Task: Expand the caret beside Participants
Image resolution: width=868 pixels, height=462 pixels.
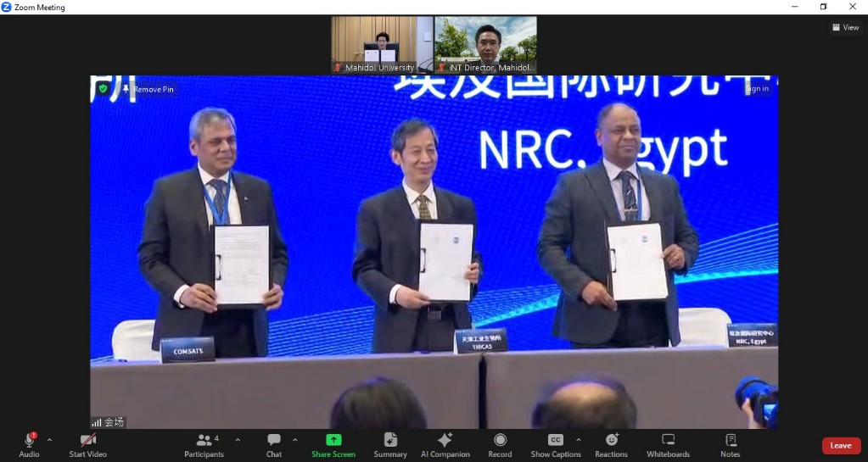Action: (238, 441)
